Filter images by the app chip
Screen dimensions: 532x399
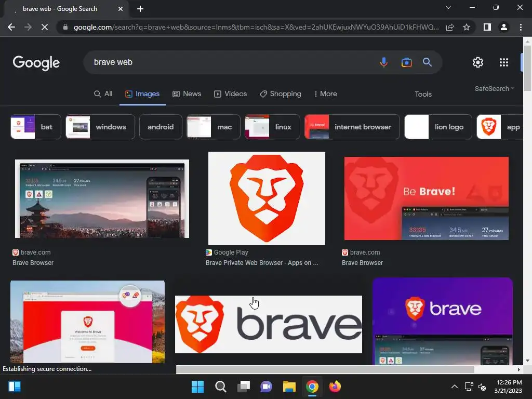(499, 127)
